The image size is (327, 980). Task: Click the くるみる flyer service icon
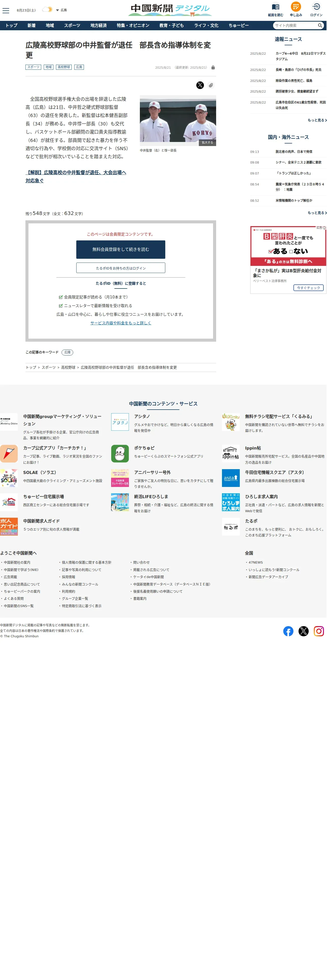coord(231,422)
